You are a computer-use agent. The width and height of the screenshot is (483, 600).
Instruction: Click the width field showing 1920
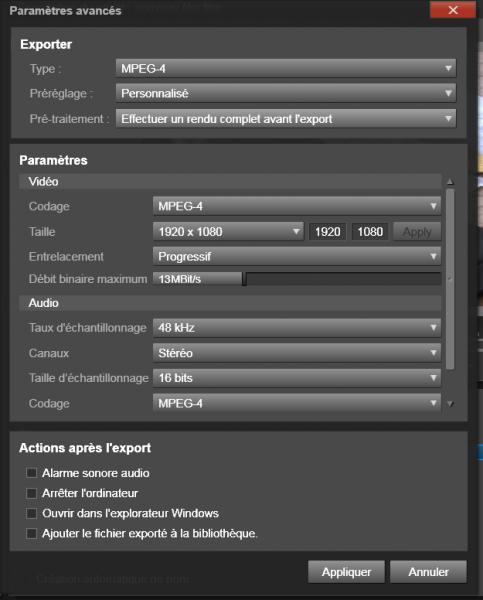[328, 232]
